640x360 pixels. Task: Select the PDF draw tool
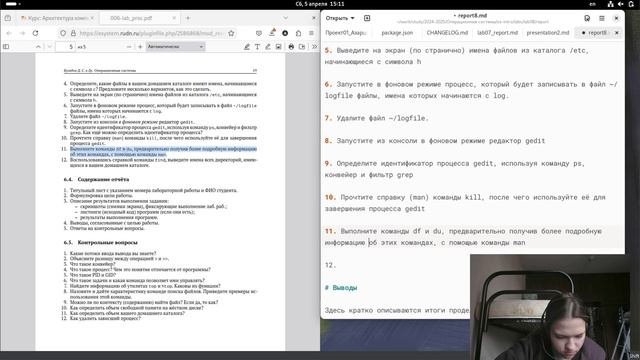(268, 47)
